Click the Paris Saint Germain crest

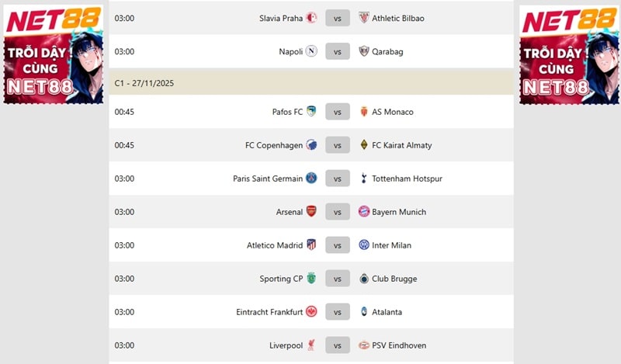click(311, 179)
